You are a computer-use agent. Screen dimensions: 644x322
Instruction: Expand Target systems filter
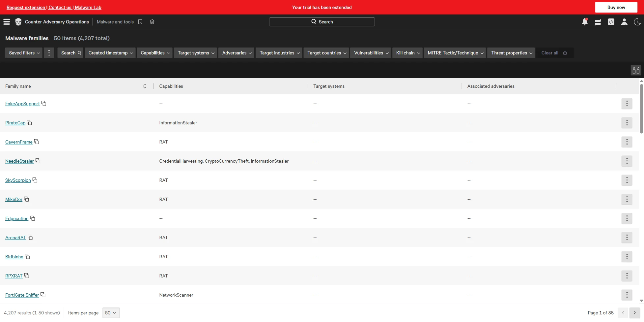click(196, 53)
